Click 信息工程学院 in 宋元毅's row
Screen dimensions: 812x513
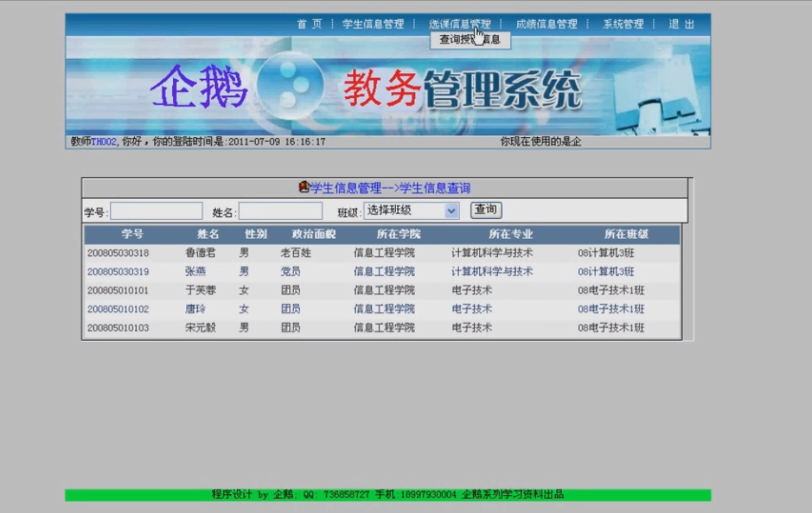click(x=384, y=327)
